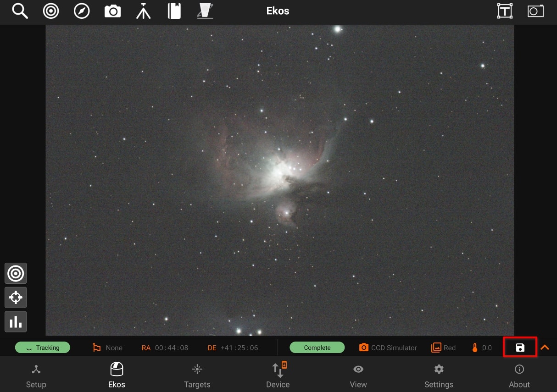557x392 pixels.
Task: Click the Red filter indicator
Action: [444, 348]
